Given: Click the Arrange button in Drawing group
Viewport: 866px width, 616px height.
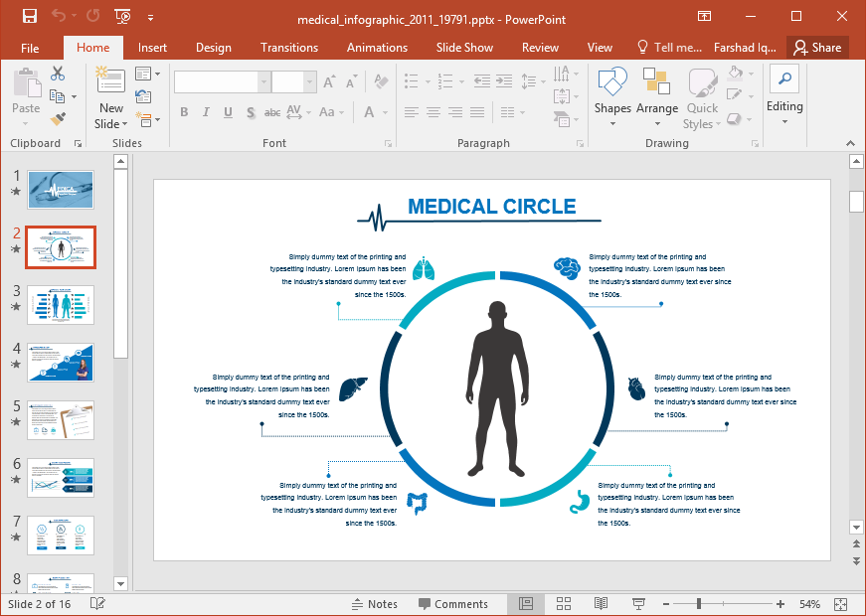Looking at the screenshot, I should click(656, 97).
